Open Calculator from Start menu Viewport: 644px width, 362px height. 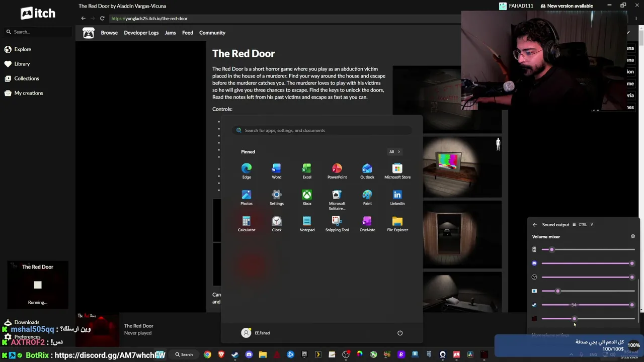247,224
